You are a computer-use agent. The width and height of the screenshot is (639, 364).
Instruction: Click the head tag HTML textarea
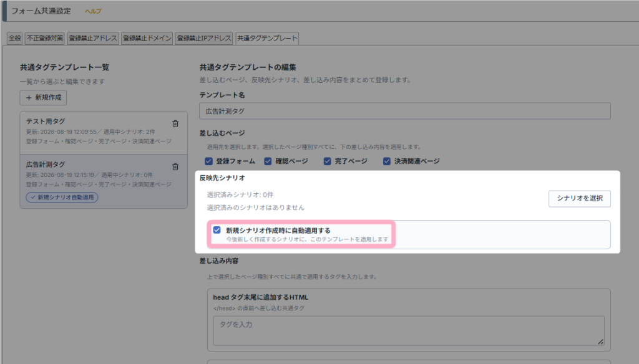[409, 330]
